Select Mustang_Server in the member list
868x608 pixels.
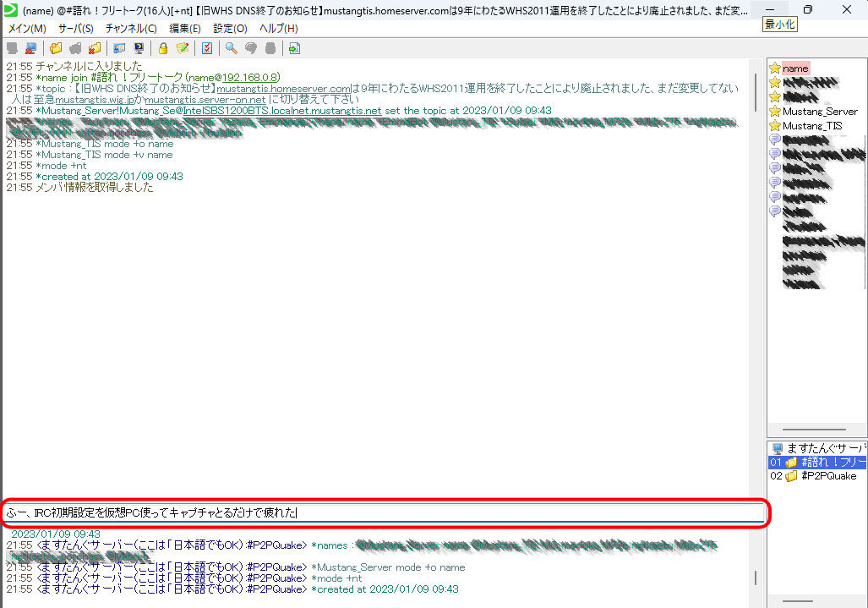point(819,112)
